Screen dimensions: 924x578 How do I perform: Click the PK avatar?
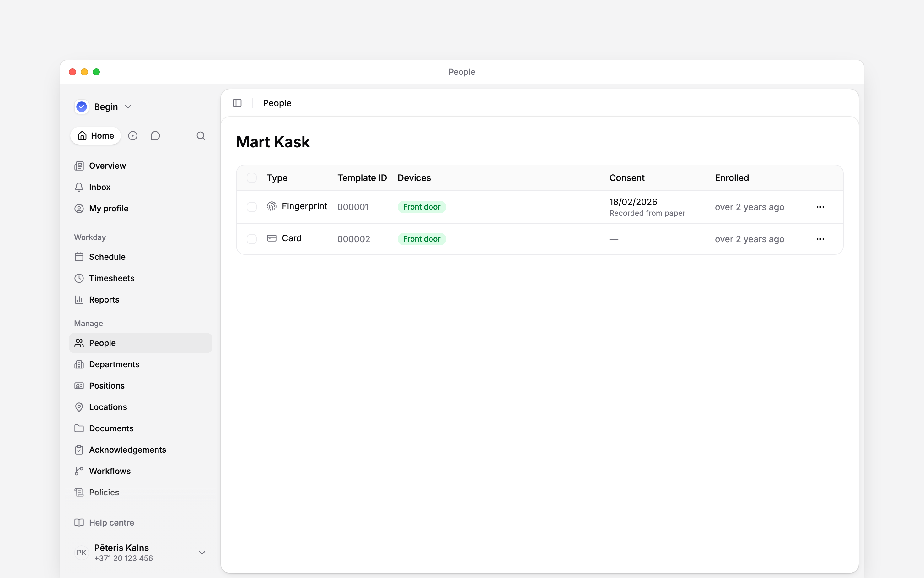(81, 552)
